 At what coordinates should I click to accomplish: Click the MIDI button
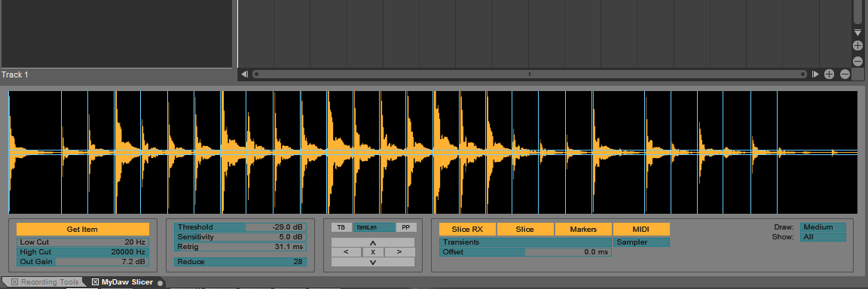coord(641,230)
